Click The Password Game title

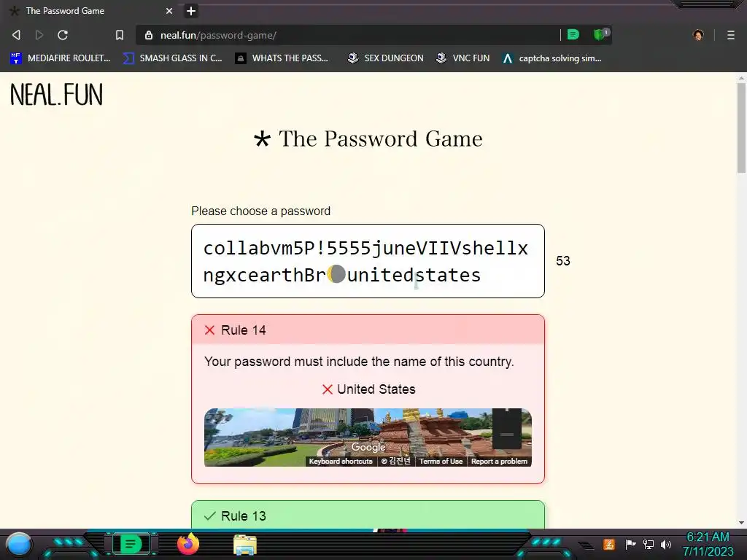click(368, 139)
